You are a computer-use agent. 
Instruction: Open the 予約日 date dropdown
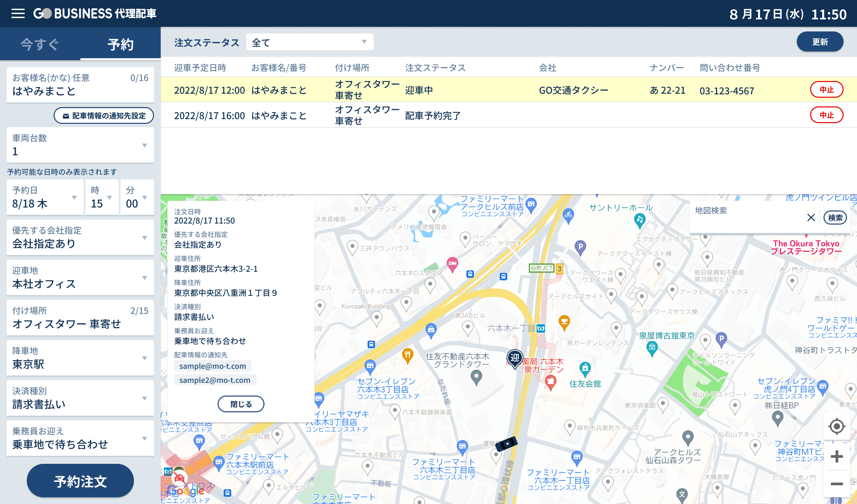point(45,197)
